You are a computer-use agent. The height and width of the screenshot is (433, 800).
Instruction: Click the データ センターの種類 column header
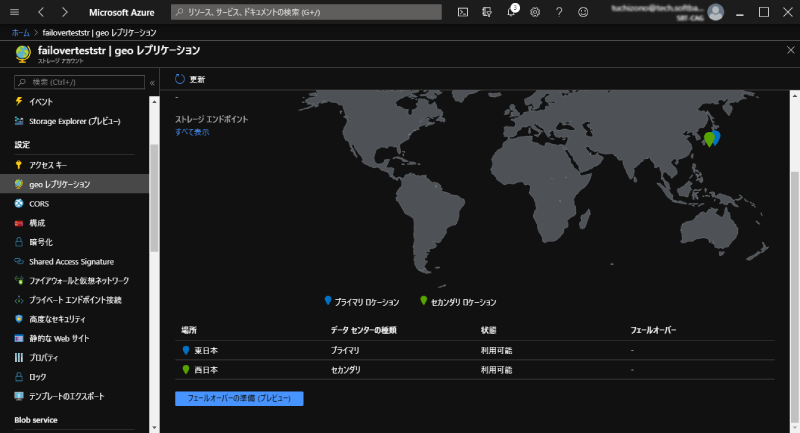point(363,330)
